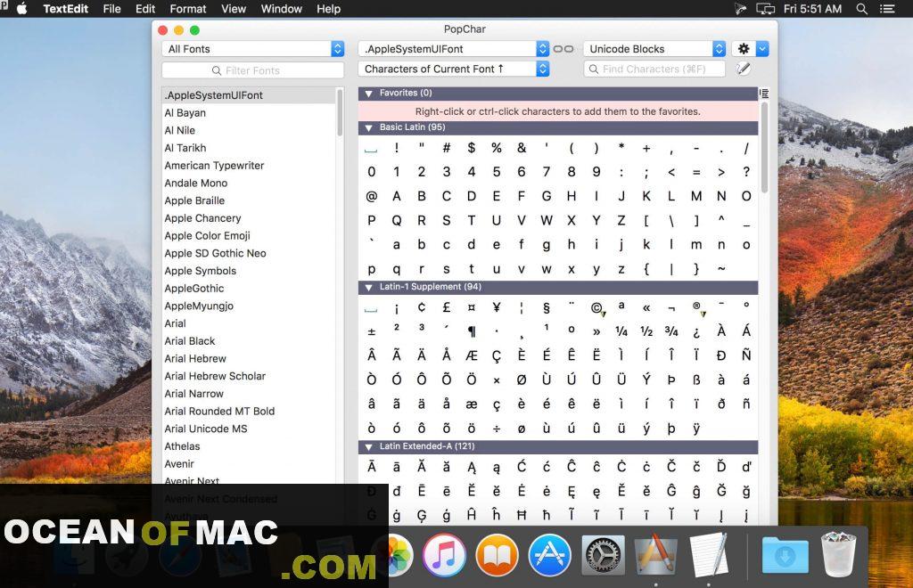Image resolution: width=913 pixels, height=588 pixels.
Task: Select the registered sign ® character
Action: pos(696,306)
